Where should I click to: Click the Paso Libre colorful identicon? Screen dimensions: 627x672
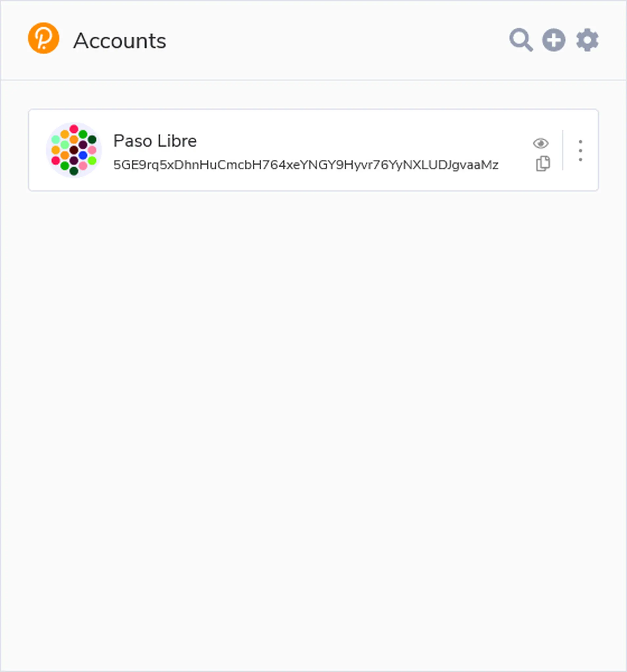point(74,150)
